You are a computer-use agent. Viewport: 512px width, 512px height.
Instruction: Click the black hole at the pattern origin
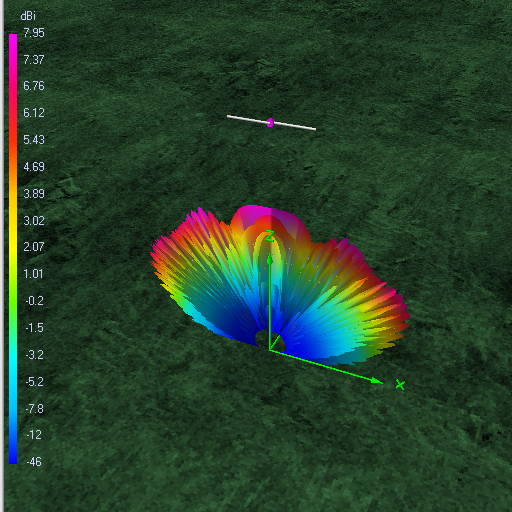tap(261, 339)
